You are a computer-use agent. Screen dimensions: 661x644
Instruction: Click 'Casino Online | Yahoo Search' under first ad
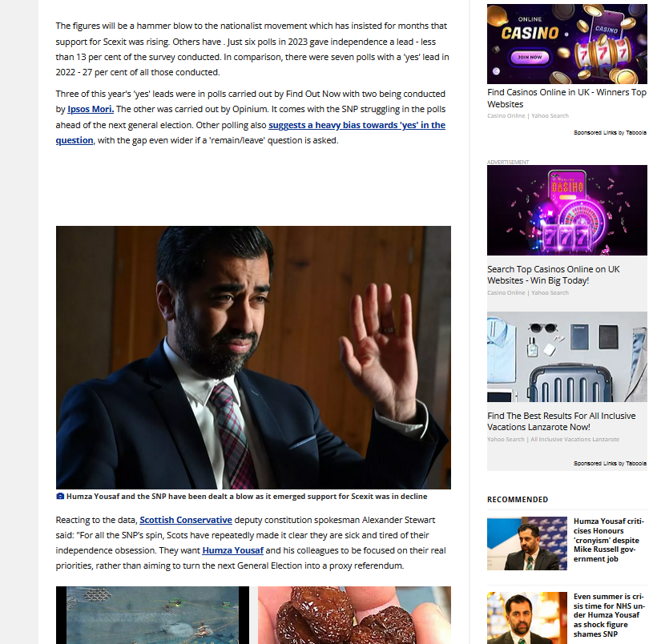pos(528,115)
